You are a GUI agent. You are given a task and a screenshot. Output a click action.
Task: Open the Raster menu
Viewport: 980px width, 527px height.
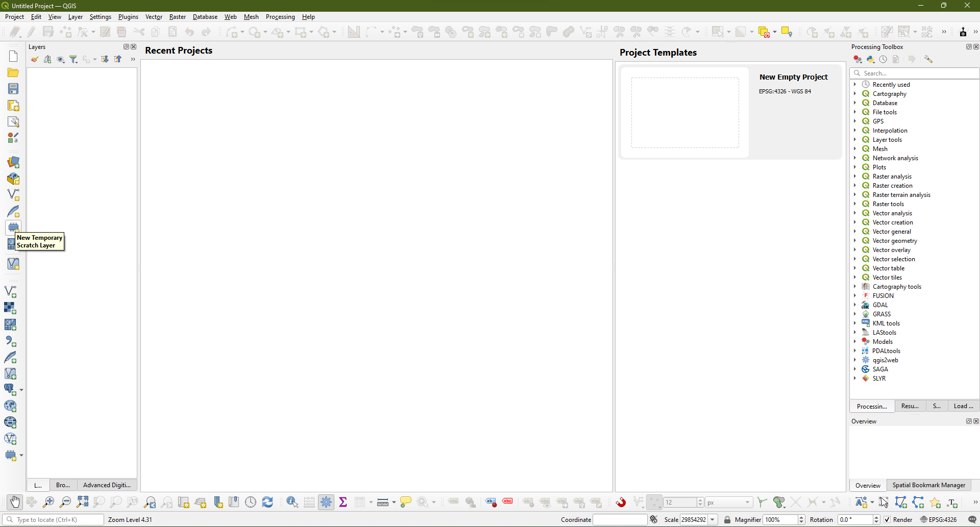[x=178, y=17]
